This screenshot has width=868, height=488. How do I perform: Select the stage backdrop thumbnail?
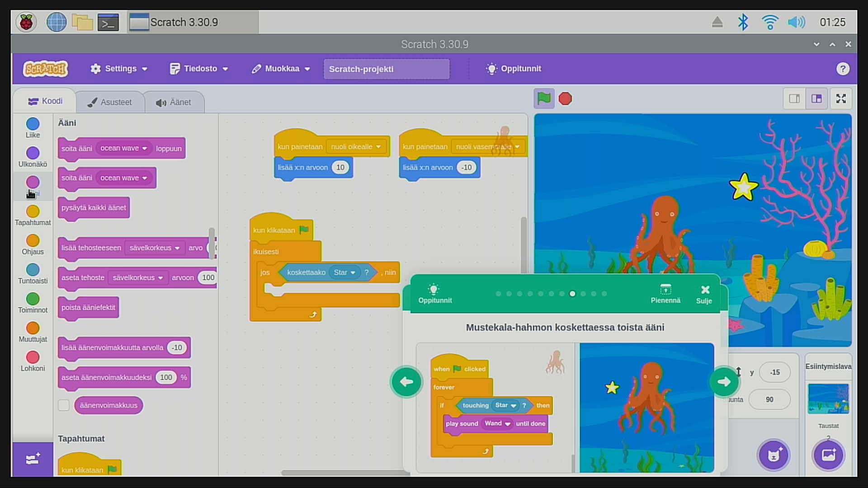tap(828, 399)
